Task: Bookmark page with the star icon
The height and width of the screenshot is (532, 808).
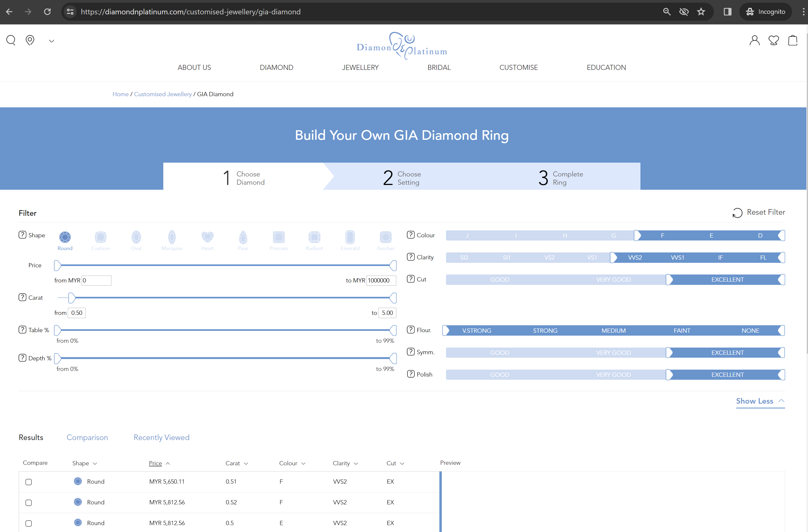Action: click(701, 12)
